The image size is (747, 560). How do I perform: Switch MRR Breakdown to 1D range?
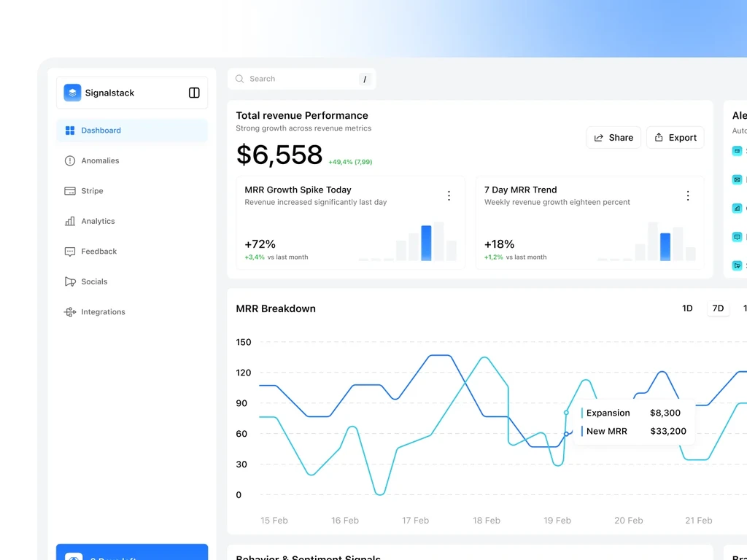coord(687,308)
